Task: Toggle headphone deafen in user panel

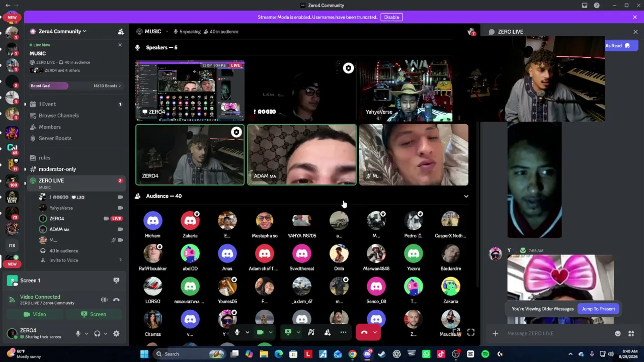Action: pos(97,333)
